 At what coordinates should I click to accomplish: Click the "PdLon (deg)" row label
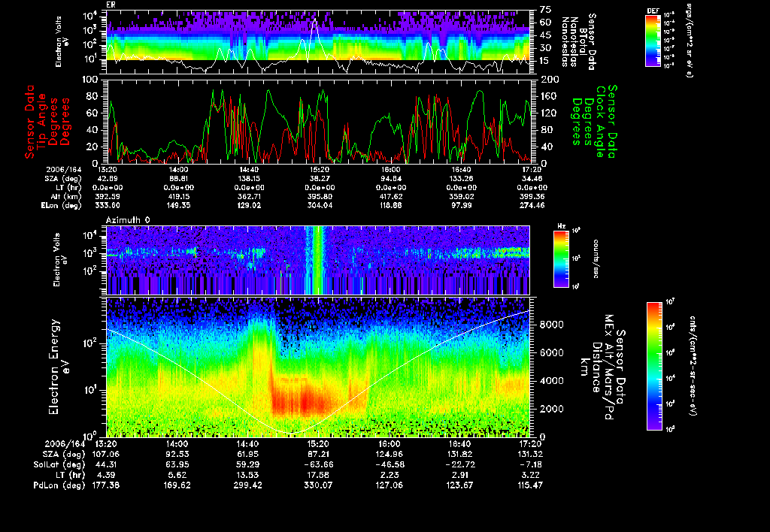(x=59, y=485)
